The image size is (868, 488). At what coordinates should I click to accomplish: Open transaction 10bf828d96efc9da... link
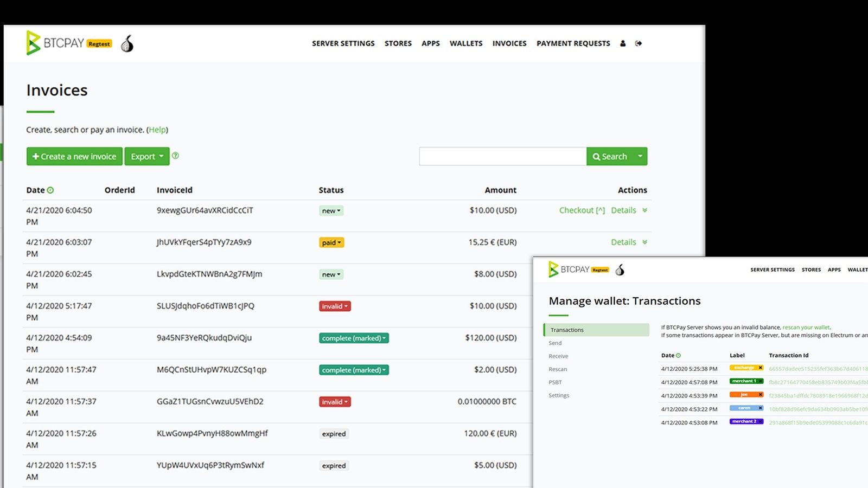point(818,409)
